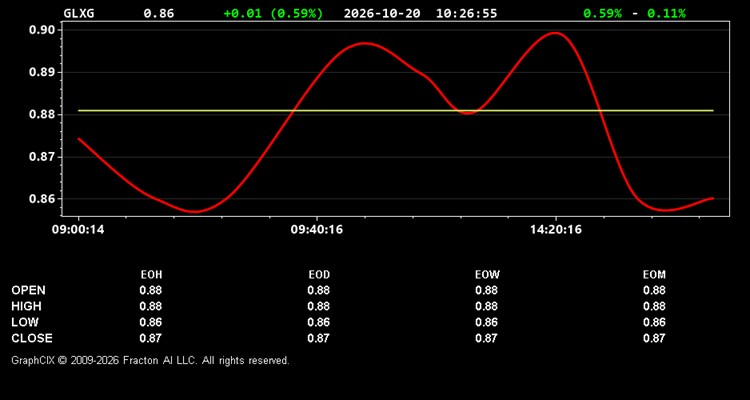
Task: Click the HIGH row label
Action: (26, 306)
